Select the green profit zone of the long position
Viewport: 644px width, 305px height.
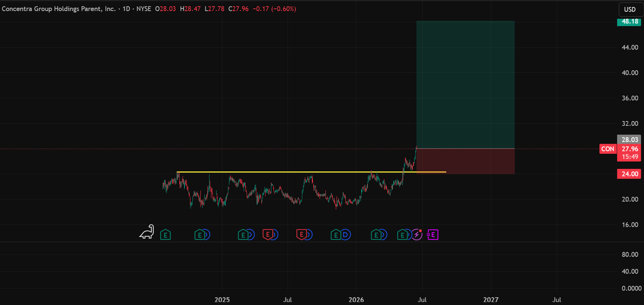pos(465,85)
